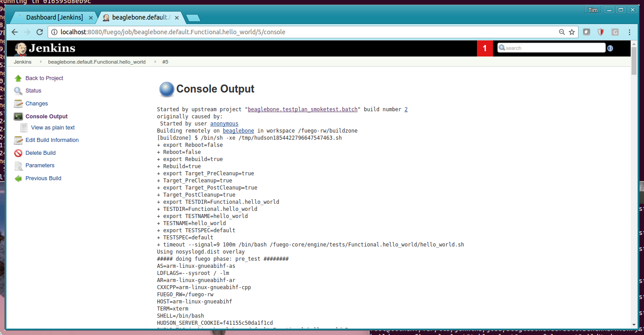Image resolution: width=644 pixels, height=335 pixels.
Task: Click the View as plain text link
Action: pyautogui.click(x=53, y=128)
